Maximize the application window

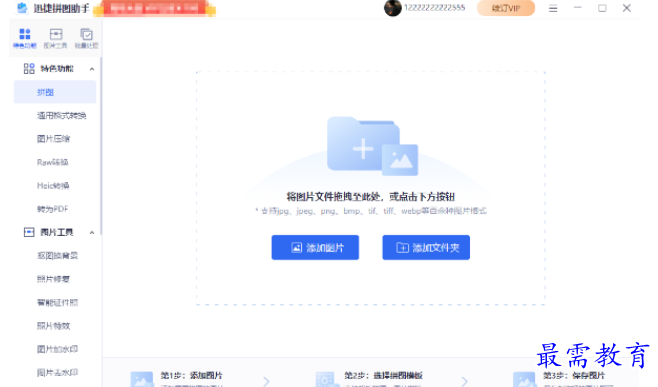tap(602, 8)
